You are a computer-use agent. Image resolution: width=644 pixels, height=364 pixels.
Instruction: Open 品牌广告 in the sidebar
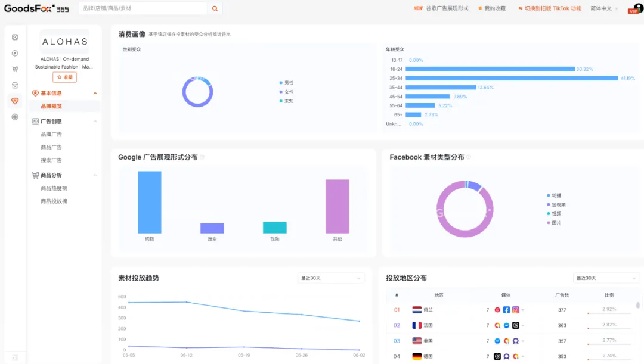51,134
